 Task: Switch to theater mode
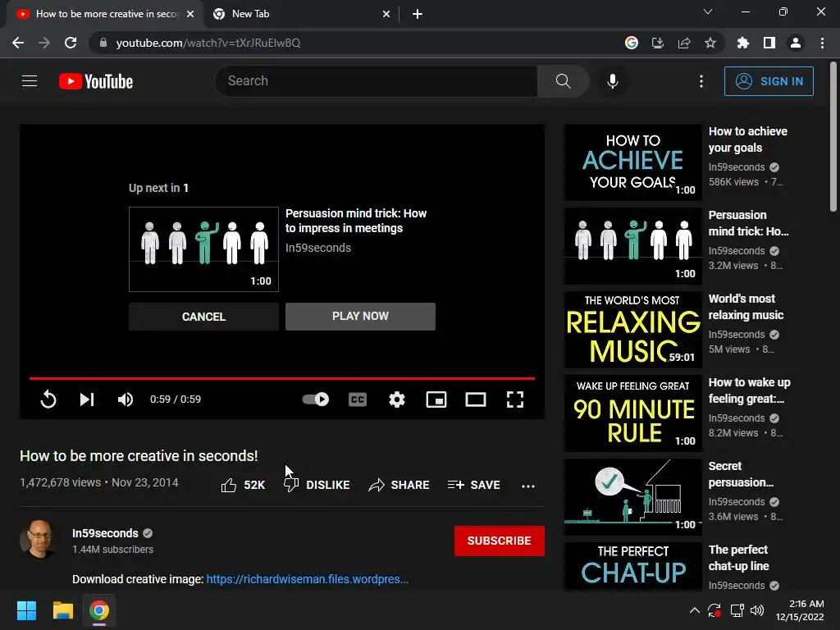coord(476,399)
